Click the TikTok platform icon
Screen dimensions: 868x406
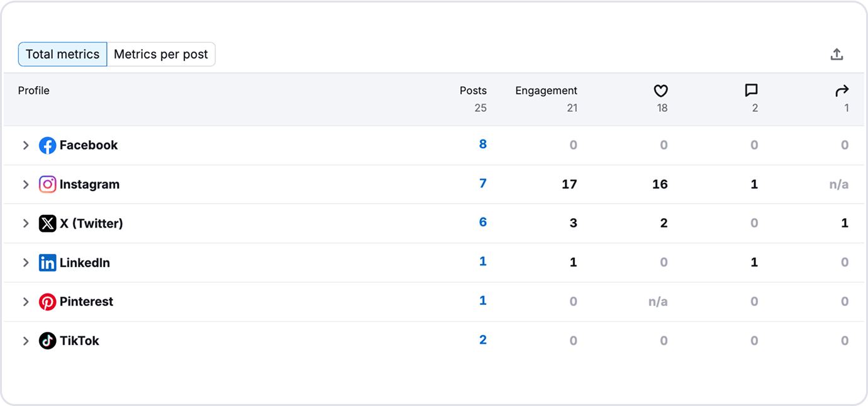tap(47, 340)
